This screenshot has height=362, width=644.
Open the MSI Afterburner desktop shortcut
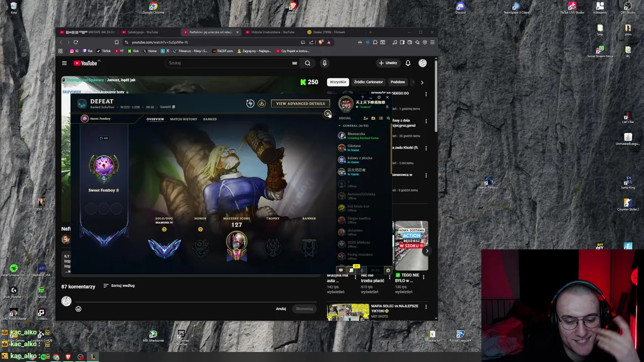[153, 336]
